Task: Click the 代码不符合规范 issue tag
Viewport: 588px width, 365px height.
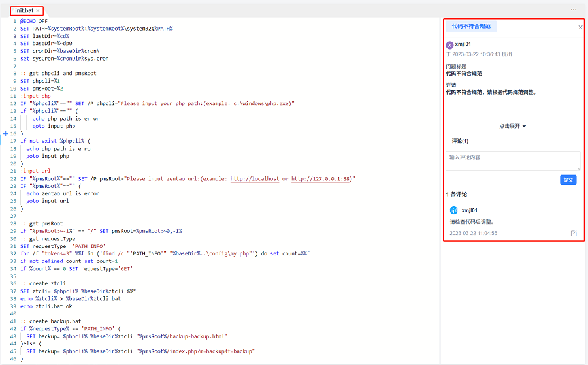Action: 471,27
